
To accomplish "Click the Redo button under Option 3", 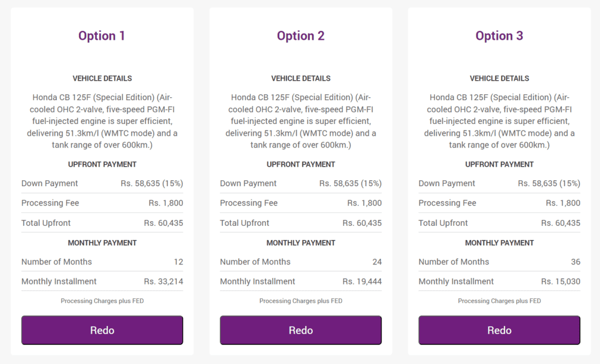I will click(499, 330).
